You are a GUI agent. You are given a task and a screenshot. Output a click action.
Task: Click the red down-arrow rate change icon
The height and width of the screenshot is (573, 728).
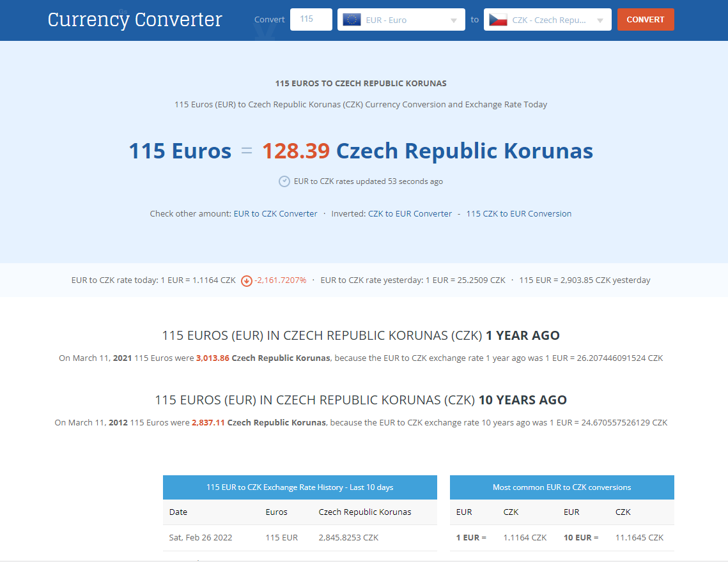click(x=247, y=280)
